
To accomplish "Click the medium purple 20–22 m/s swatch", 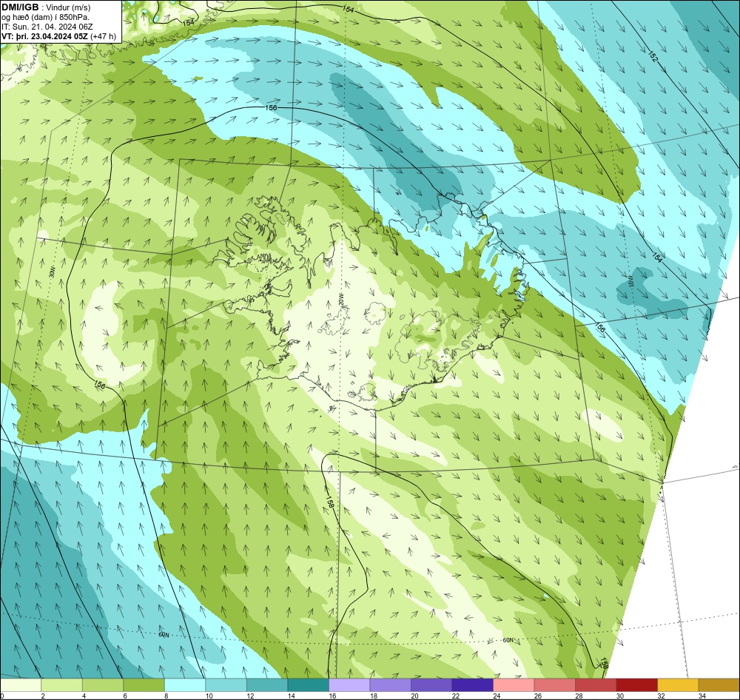I will pyautogui.click(x=431, y=685).
